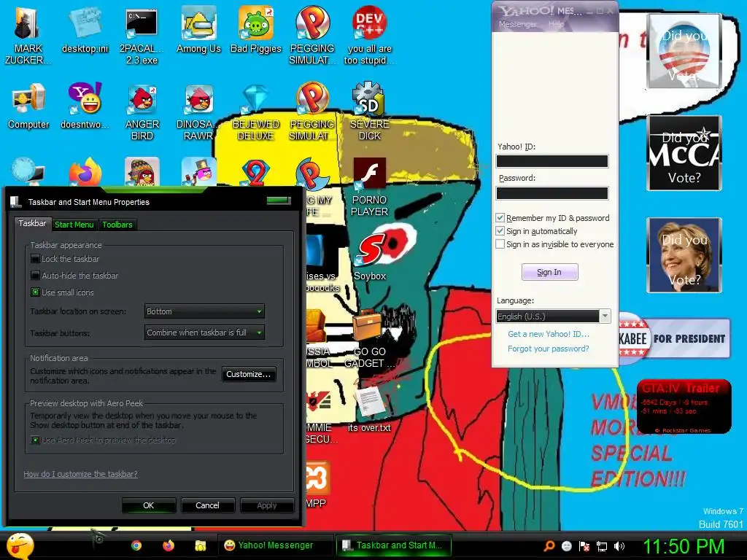Open the Help menu in Yahoo Messenger
The height and width of the screenshot is (560, 747).
pyautogui.click(x=556, y=24)
